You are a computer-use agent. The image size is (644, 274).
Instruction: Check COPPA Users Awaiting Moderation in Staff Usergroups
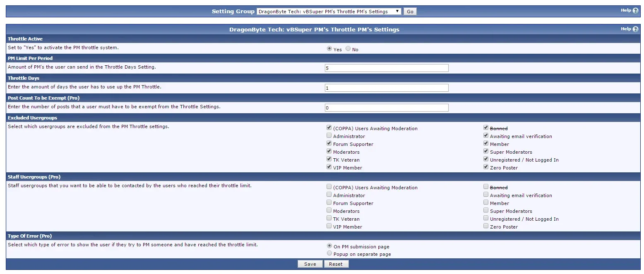point(329,187)
